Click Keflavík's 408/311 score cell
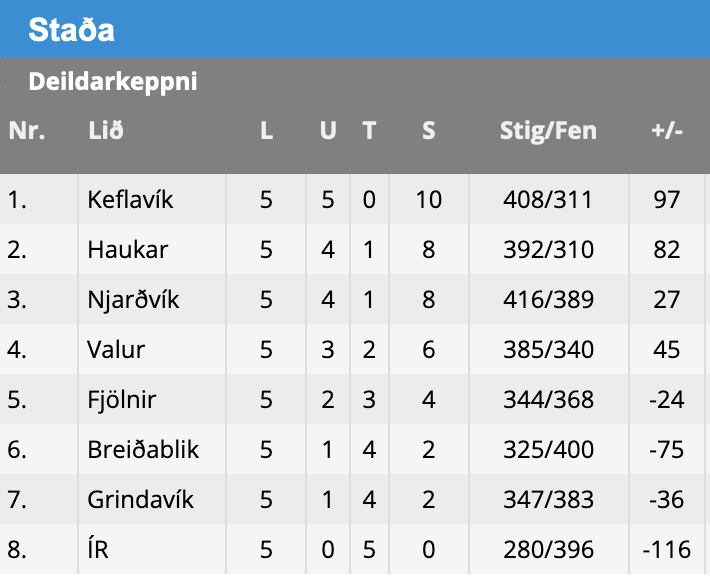This screenshot has width=710, height=582. tap(548, 199)
